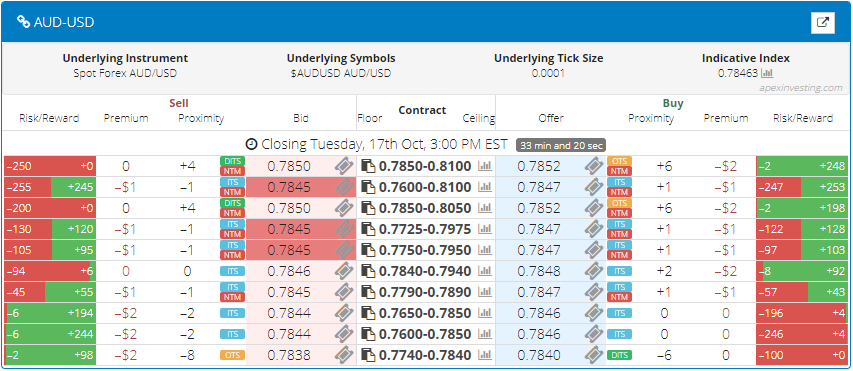Click buy ticket icon at 0.7848 offer

click(594, 271)
